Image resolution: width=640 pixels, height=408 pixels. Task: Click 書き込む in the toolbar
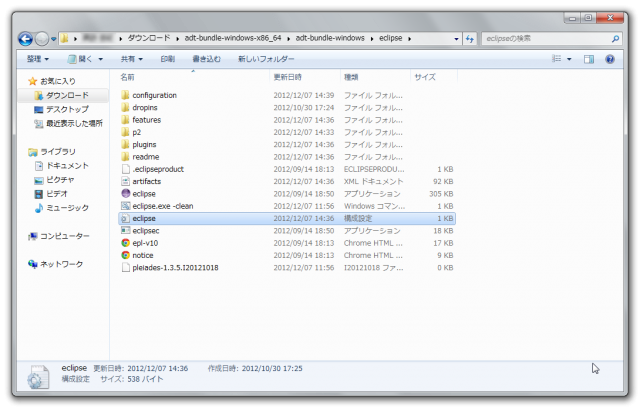point(207,59)
